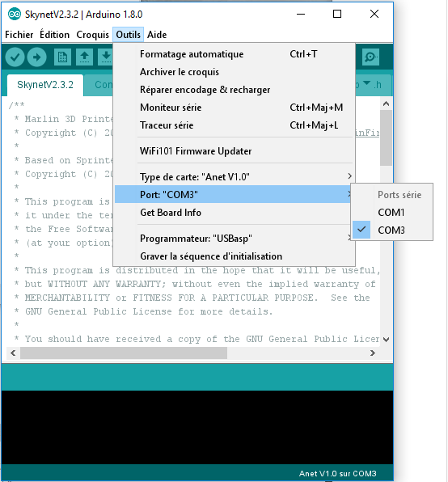Click the "GNU General Public License" code line
This screenshot has width=448, height=482.
149,311
